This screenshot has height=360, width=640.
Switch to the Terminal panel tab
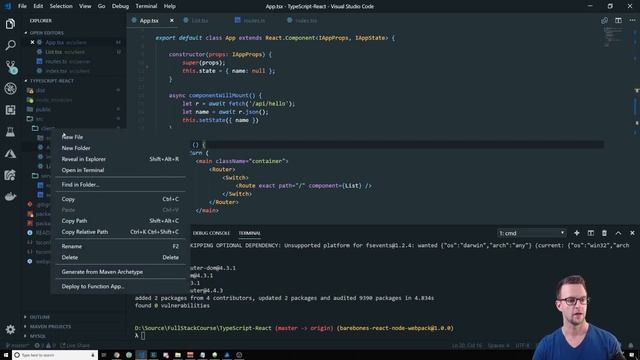point(249,233)
